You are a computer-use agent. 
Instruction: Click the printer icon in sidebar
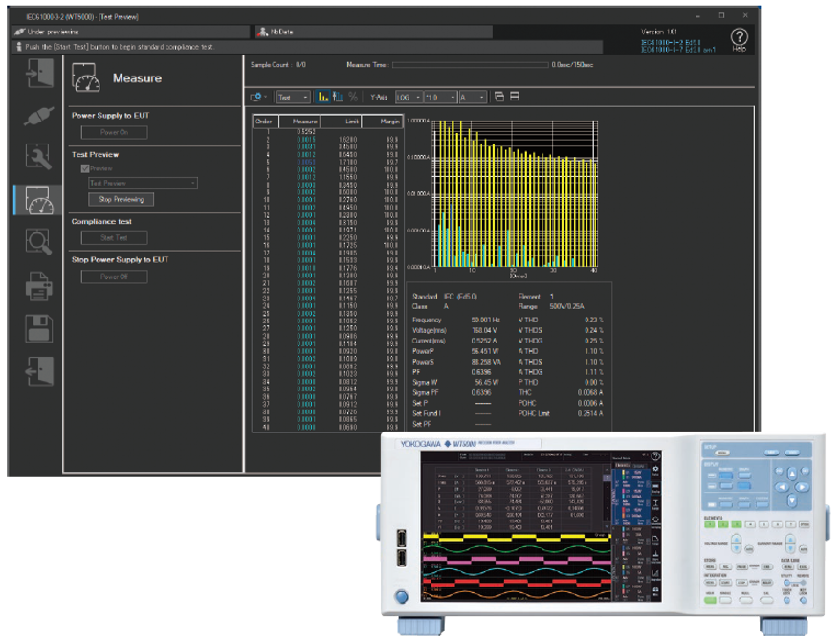[38, 285]
